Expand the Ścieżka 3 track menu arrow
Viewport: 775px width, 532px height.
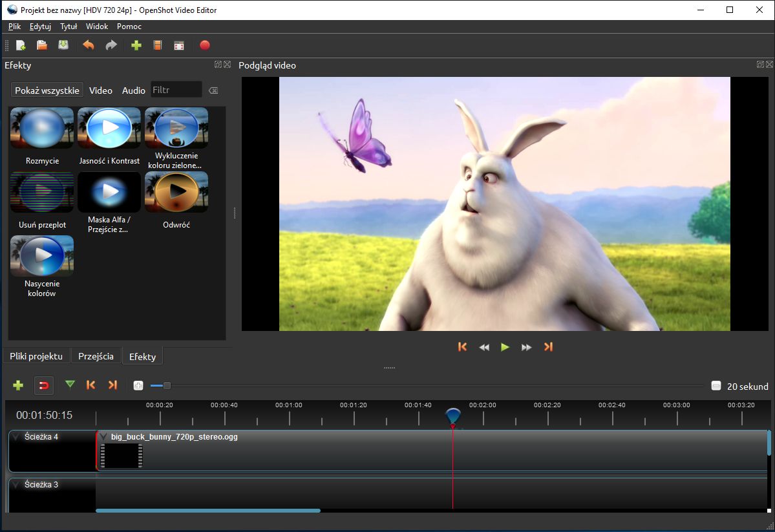point(16,485)
